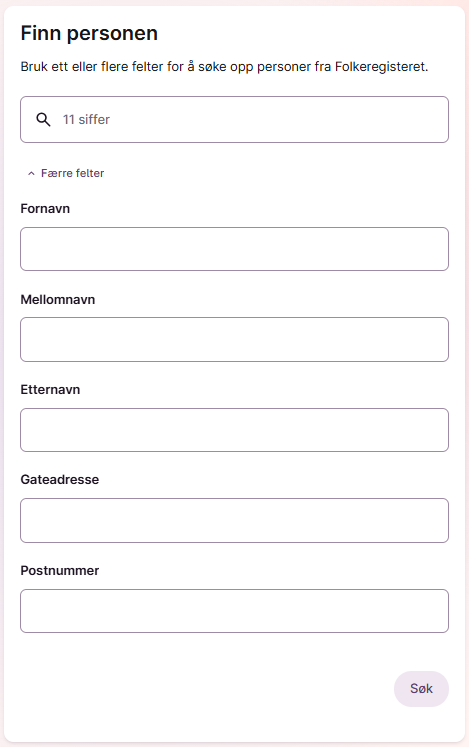
Task: Focus the 11 siffer search field
Action: (234, 120)
